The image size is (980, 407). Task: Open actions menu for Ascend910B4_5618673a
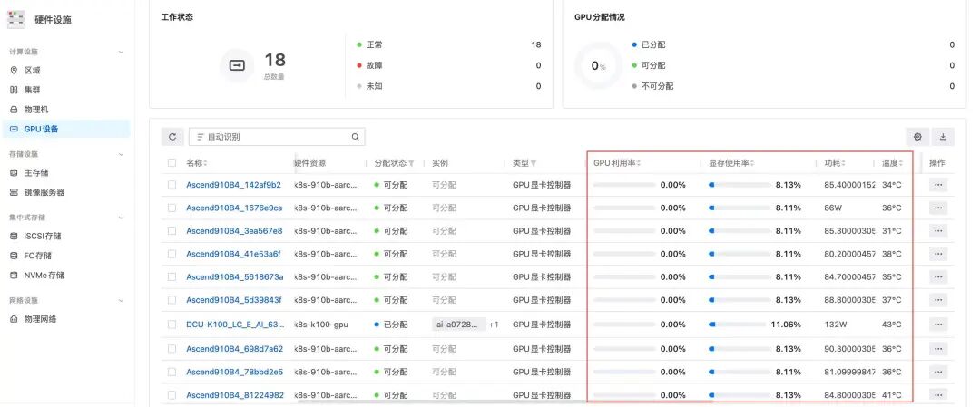click(938, 276)
